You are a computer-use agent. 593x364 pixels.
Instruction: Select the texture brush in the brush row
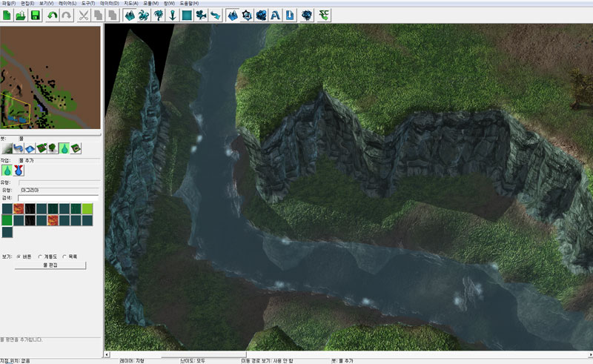pos(7,148)
